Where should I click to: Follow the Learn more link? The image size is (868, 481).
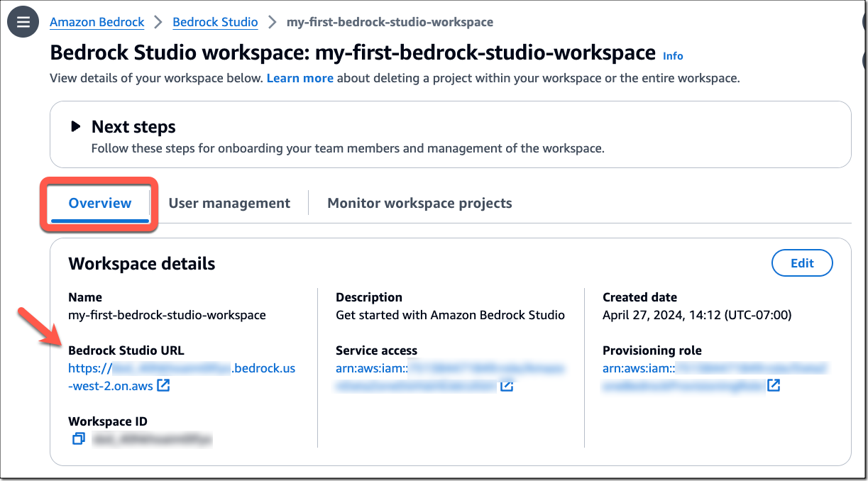click(x=300, y=78)
